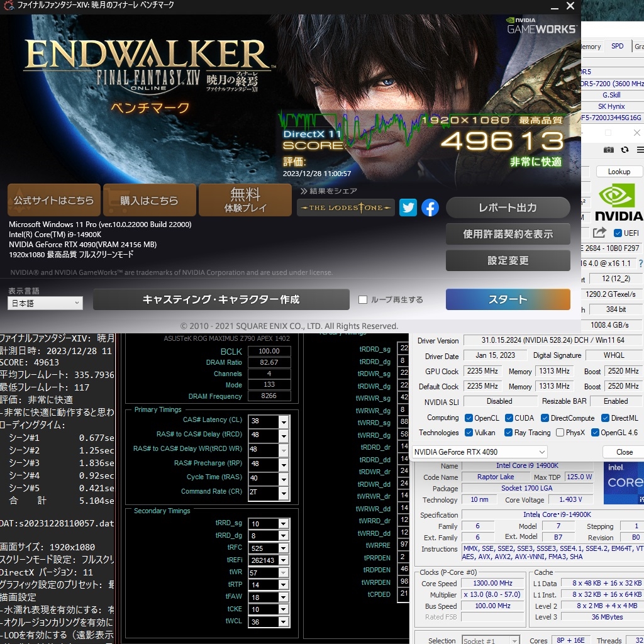Toggle OpenCL checkbox in GPU-Z
Screen dimensions: 644x644
tap(468, 418)
